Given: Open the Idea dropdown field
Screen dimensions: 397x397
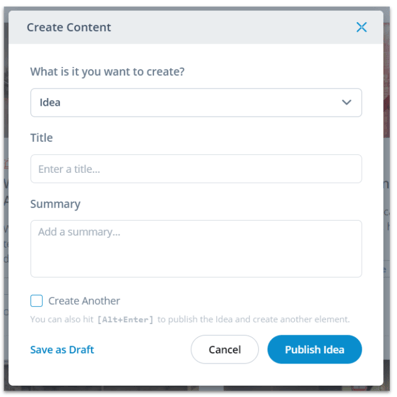Looking at the screenshot, I should point(196,102).
